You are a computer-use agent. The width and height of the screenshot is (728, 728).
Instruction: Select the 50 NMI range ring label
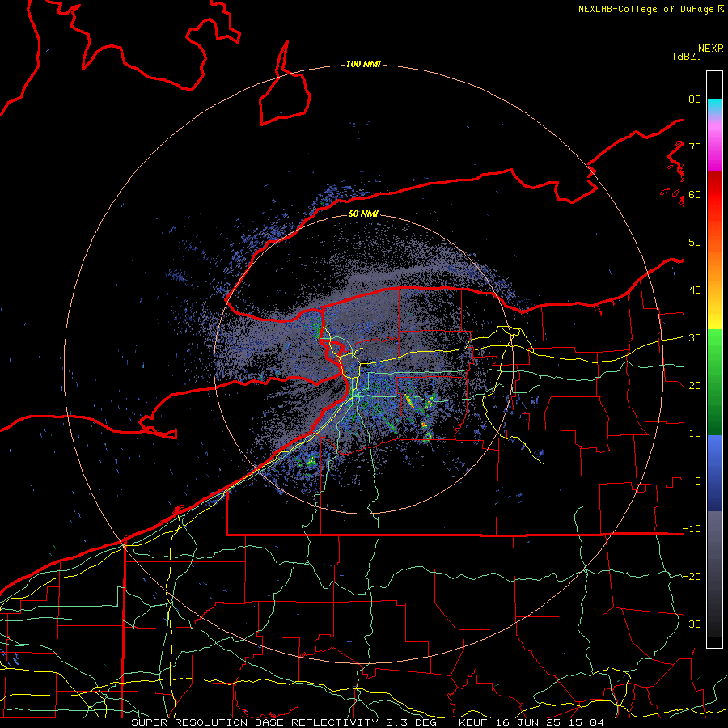coord(363,214)
